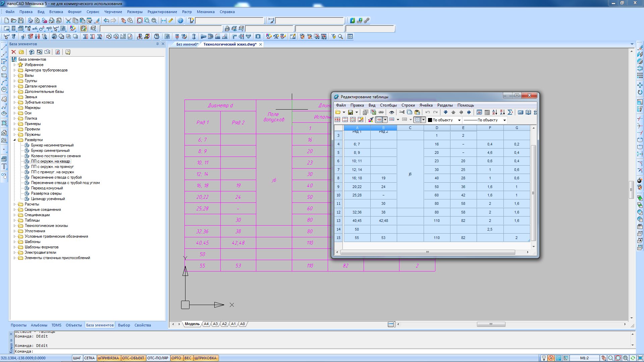Select black color swatch 'По объекту'
This screenshot has height=362, width=644.
430,120
